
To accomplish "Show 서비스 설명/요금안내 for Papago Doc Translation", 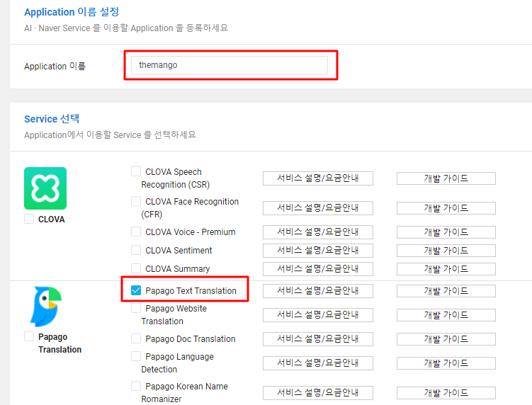I will (318, 339).
